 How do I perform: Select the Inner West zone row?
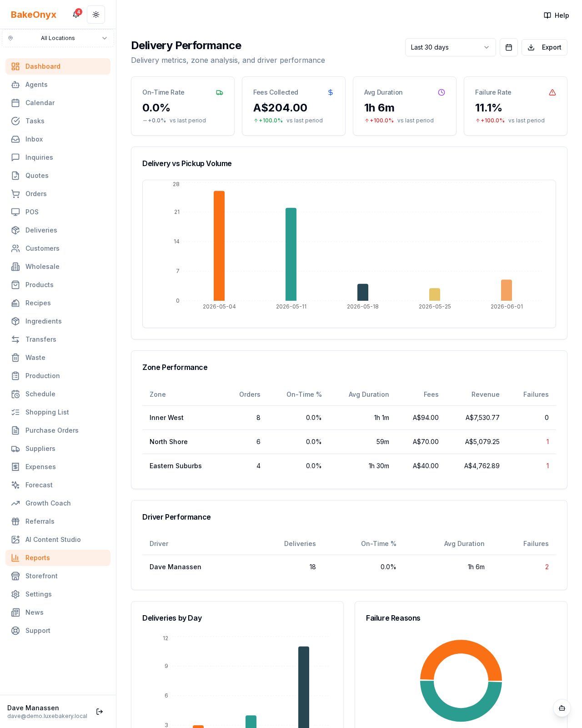(x=349, y=418)
